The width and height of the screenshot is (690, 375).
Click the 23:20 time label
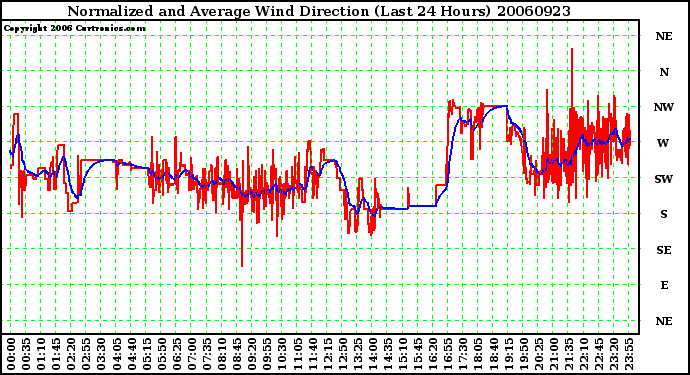point(613,354)
